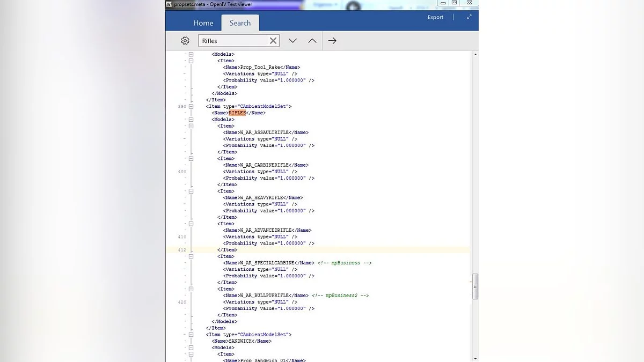Viewport: 644px width, 362px height.
Task: Select the Search tab
Action: [x=240, y=23]
